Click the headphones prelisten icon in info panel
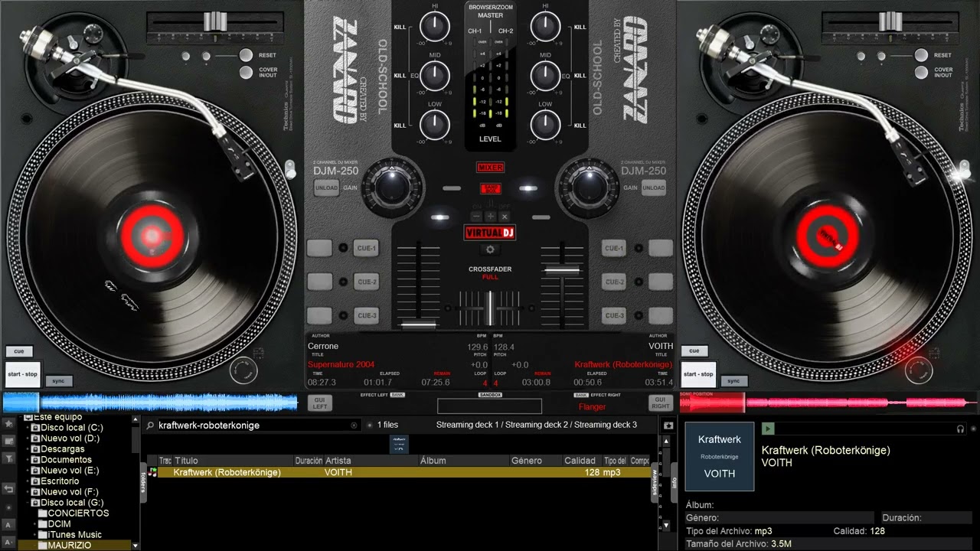Image resolution: width=980 pixels, height=551 pixels. pyautogui.click(x=960, y=429)
